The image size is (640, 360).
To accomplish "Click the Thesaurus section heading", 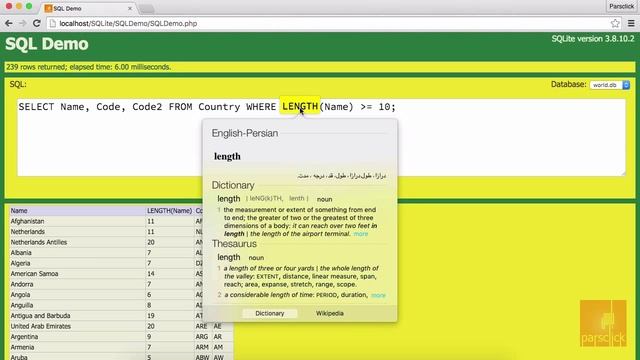I will pyautogui.click(x=234, y=244).
